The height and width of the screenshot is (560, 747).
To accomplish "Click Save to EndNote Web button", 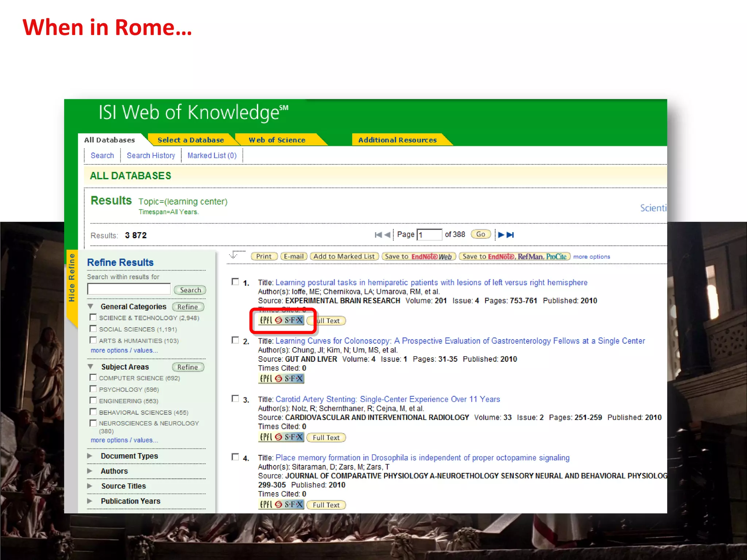I will point(418,256).
